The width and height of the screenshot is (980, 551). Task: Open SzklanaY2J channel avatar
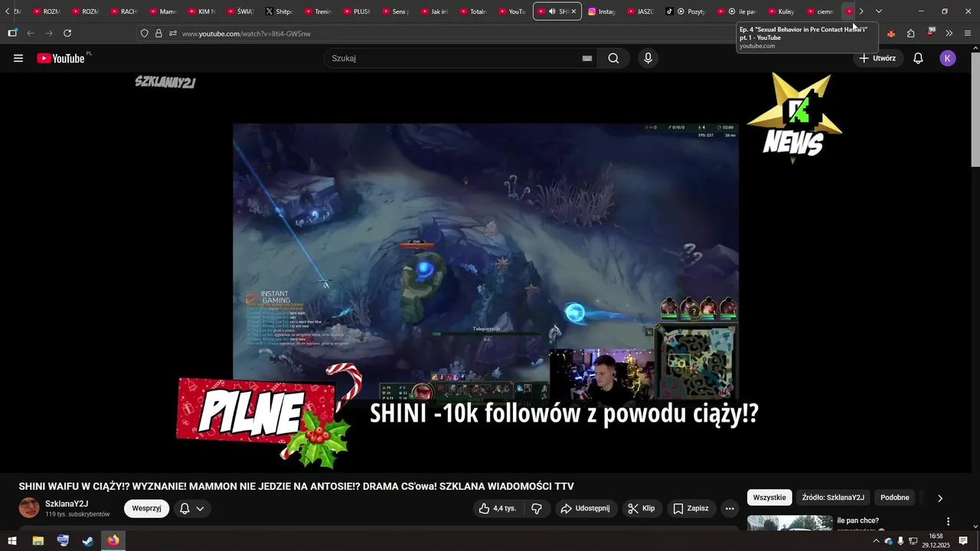[29, 508]
